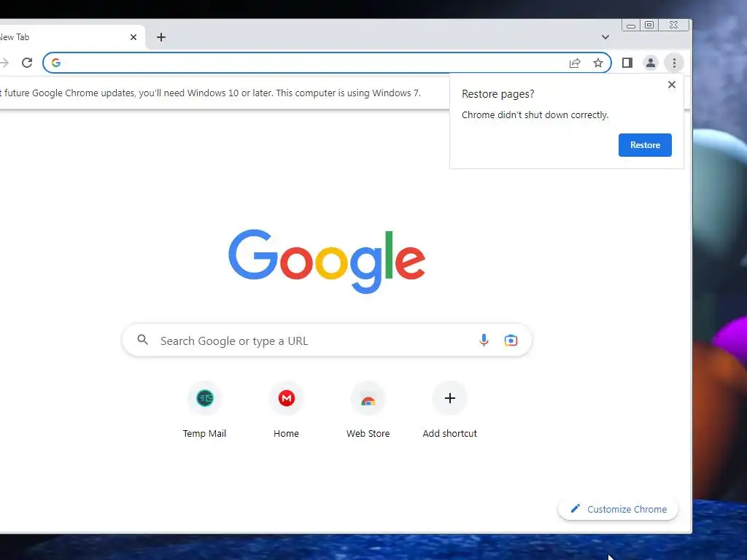This screenshot has width=747, height=560.
Task: Open a new tab with the plus button
Action: (x=161, y=37)
